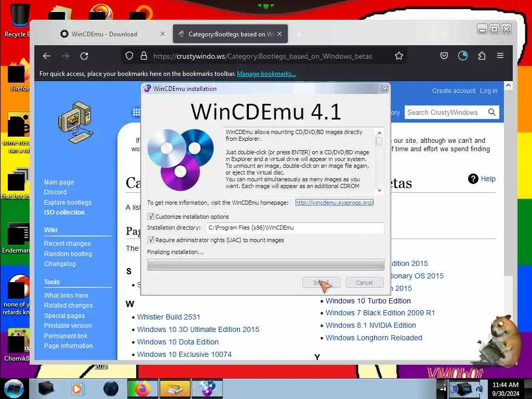532x399 pixels.
Task: Click the installation progress bar
Action: [265, 264]
